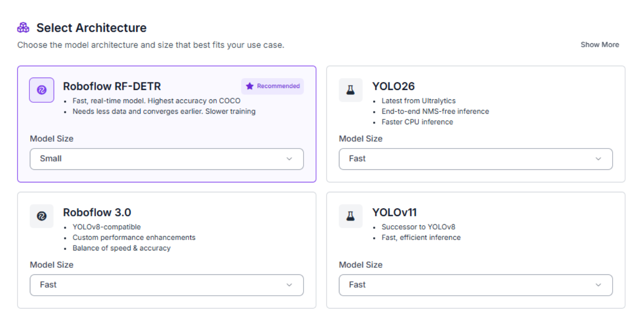Open the YOLO26 Model Size dropdown
This screenshot has width=644, height=320.
point(476,159)
